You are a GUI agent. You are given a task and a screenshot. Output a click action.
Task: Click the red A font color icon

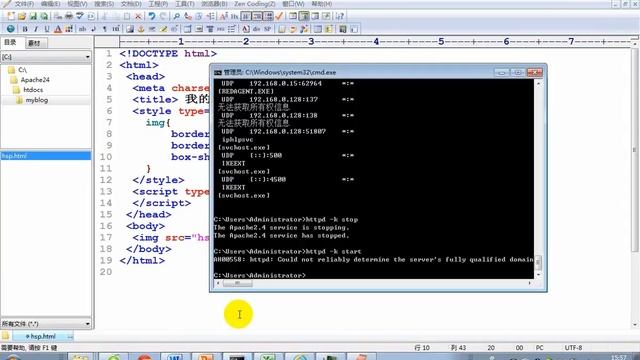(x=58, y=29)
